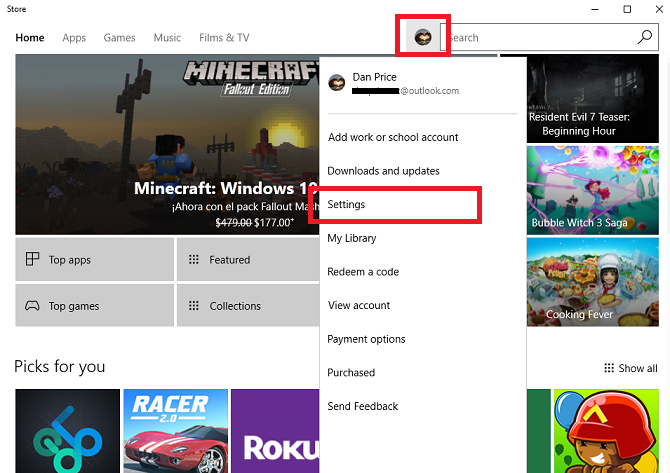Screen dimensions: 670x473
Task: Open the Top games tile
Action: click(x=94, y=306)
